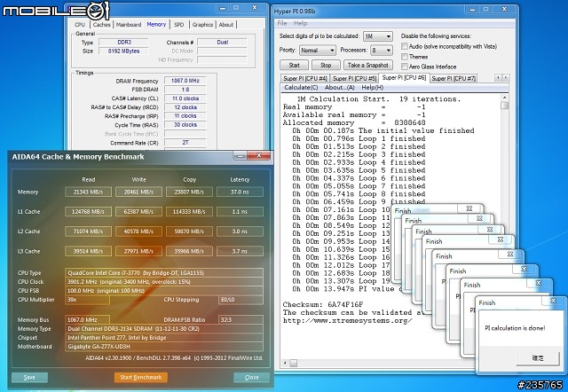Select the Memory tab in CPU-Z
The image size is (568, 392).
point(156,24)
